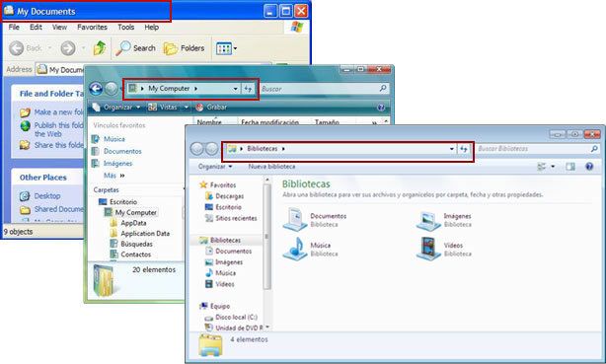606x364 pixels.
Task: Open the Organizar menu in Vista window
Action: point(116,108)
